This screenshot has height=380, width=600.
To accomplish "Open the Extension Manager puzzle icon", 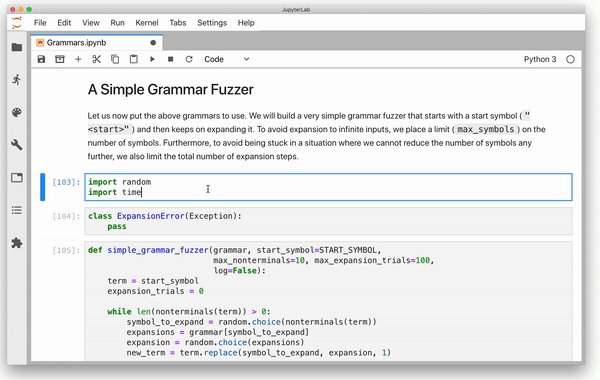I will pyautogui.click(x=17, y=243).
